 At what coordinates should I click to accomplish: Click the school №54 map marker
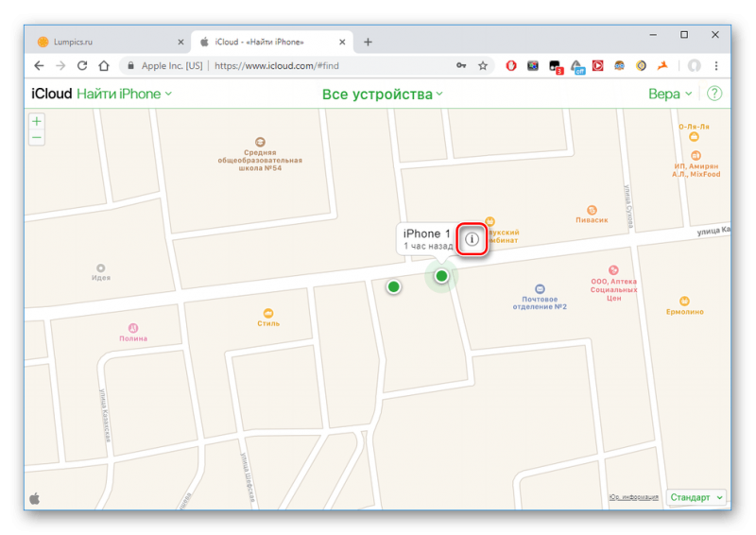coord(260,142)
